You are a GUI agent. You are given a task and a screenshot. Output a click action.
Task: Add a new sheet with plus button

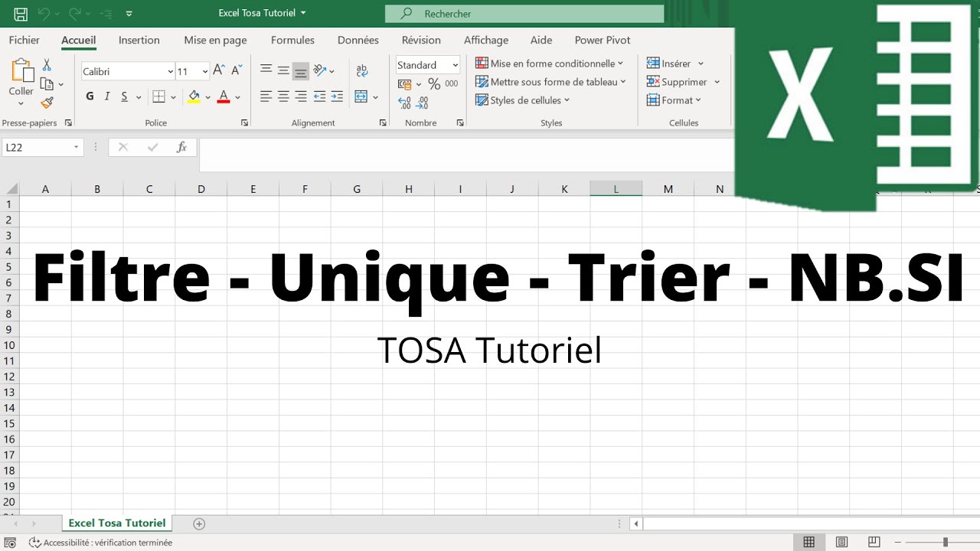coord(199,523)
